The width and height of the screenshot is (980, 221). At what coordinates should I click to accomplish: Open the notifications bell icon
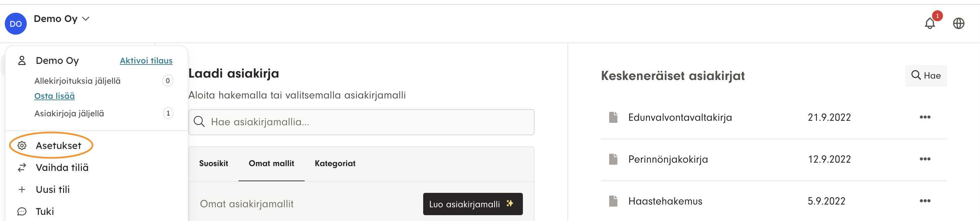tap(929, 24)
